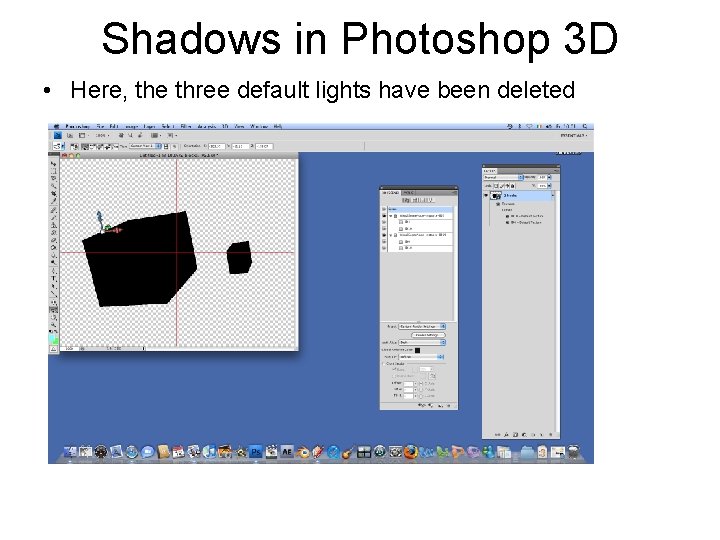Collapse the first mesh group in 3D panel
720x540 pixels.
click(391, 216)
